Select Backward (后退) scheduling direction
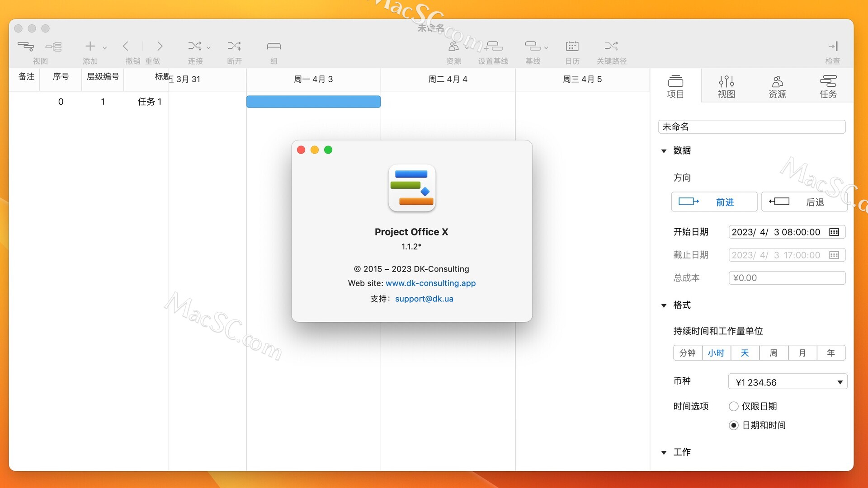868x488 pixels. (x=804, y=202)
